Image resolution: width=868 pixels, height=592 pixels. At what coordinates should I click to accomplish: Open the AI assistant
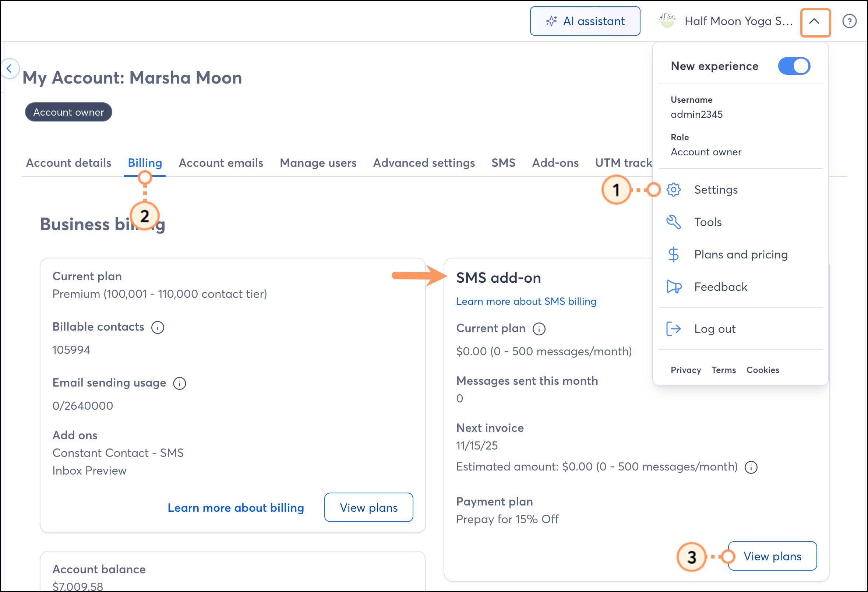[x=585, y=21]
